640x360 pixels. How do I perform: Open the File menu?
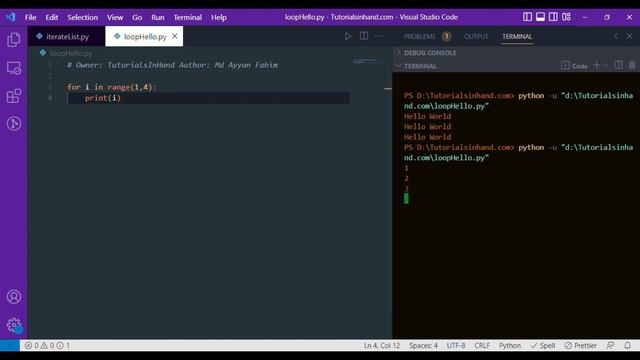point(30,17)
